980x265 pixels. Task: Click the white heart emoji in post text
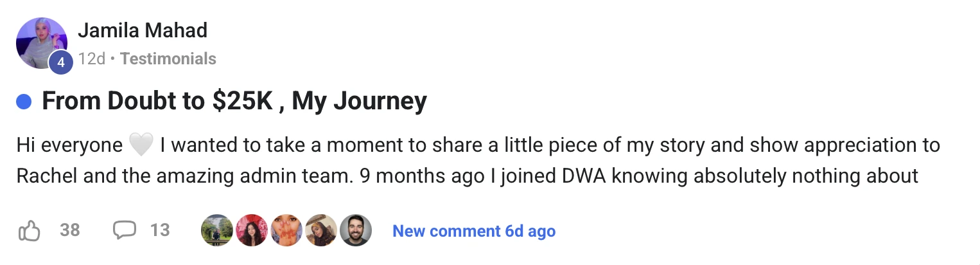pyautogui.click(x=141, y=146)
